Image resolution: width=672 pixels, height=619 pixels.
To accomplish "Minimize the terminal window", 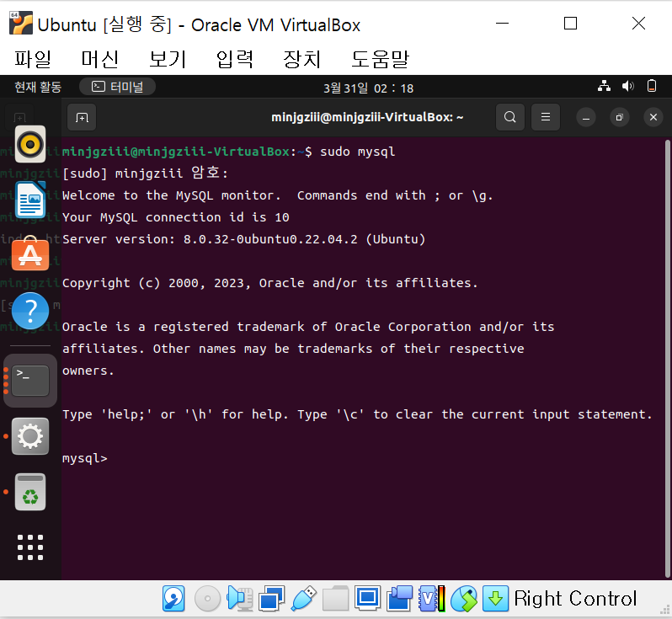I will click(586, 117).
